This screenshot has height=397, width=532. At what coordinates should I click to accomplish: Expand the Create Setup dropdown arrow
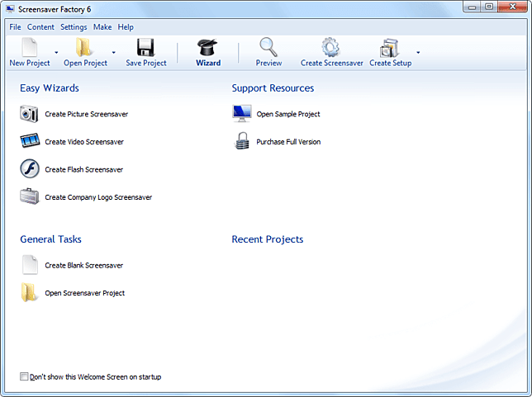418,53
